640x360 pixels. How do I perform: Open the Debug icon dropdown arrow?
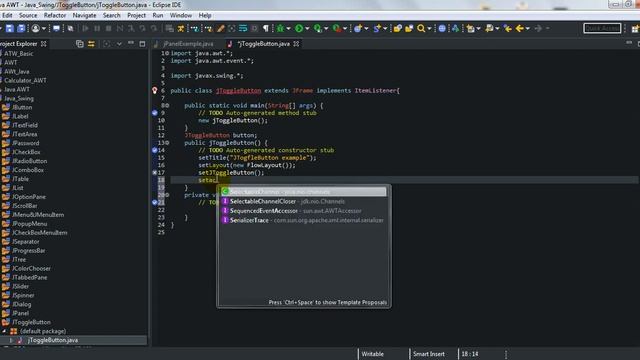coord(288,29)
